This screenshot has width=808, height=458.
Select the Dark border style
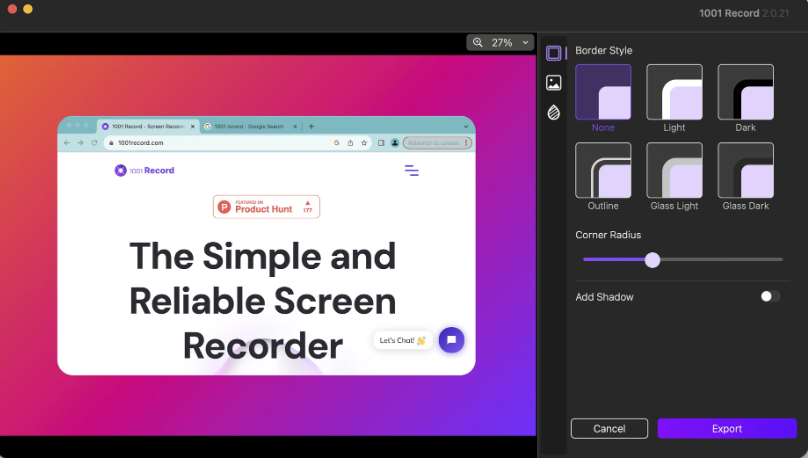[x=745, y=92]
